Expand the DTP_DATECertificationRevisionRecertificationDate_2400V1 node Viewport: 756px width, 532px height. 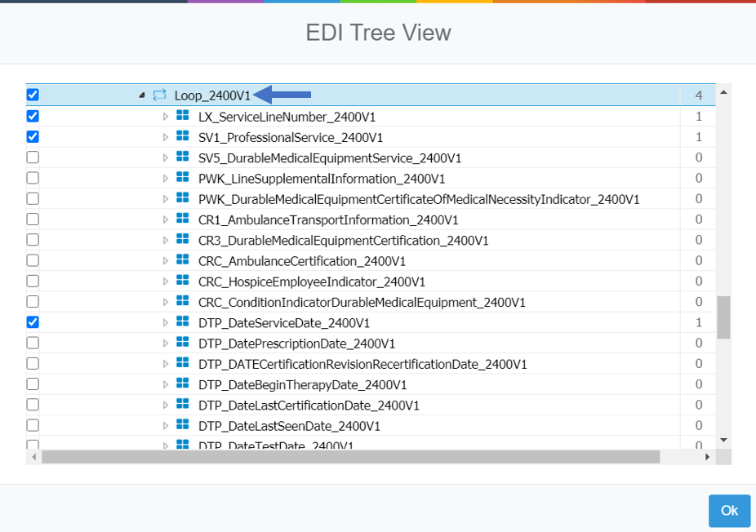point(166,364)
